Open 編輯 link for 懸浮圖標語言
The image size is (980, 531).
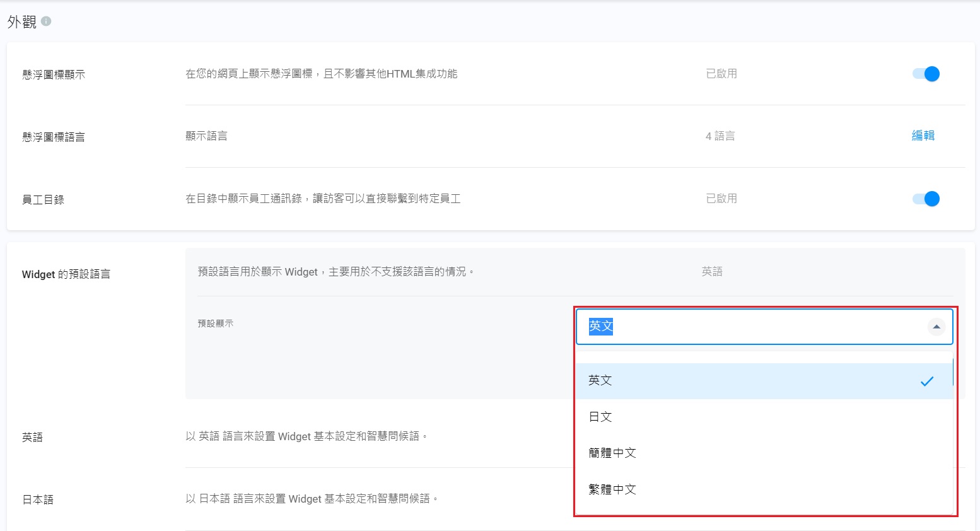tap(923, 136)
